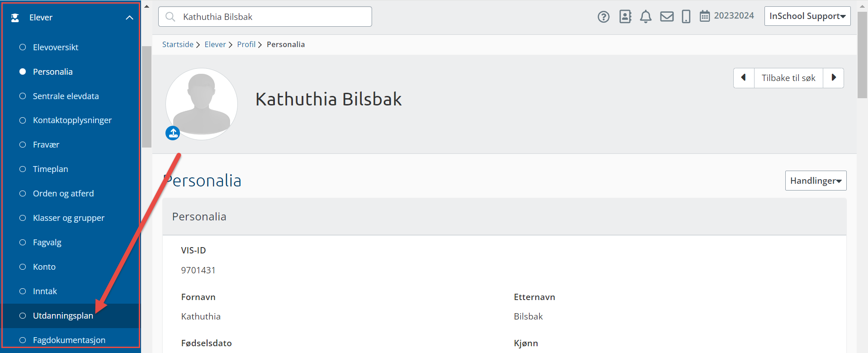
Task: Open the school year calendar icon
Action: (705, 16)
